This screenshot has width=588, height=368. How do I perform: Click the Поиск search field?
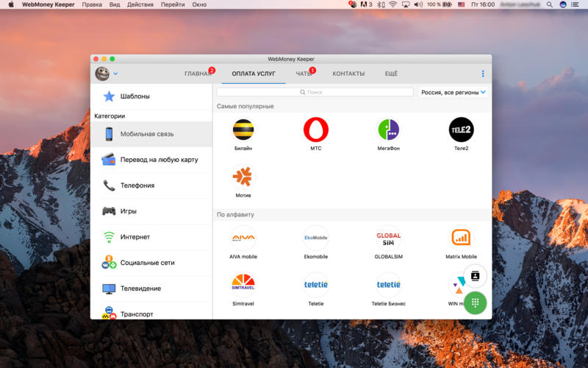(x=315, y=92)
